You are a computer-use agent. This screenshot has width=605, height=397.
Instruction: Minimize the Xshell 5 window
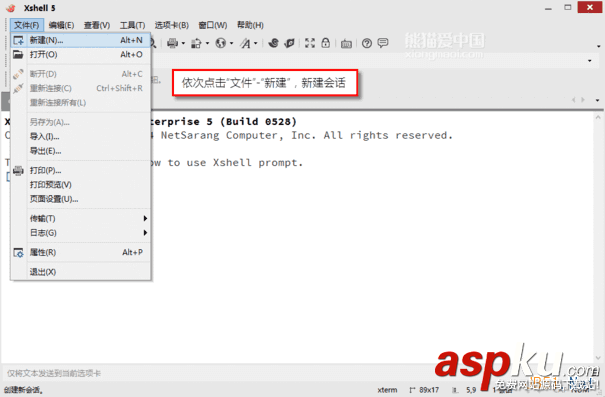click(548, 8)
